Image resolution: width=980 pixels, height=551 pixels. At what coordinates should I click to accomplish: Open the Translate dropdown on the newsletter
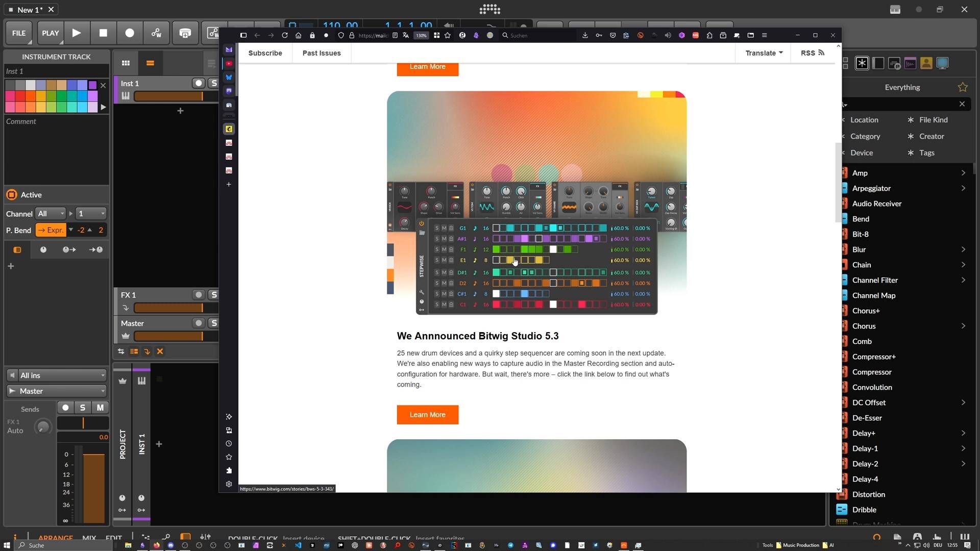764,53
